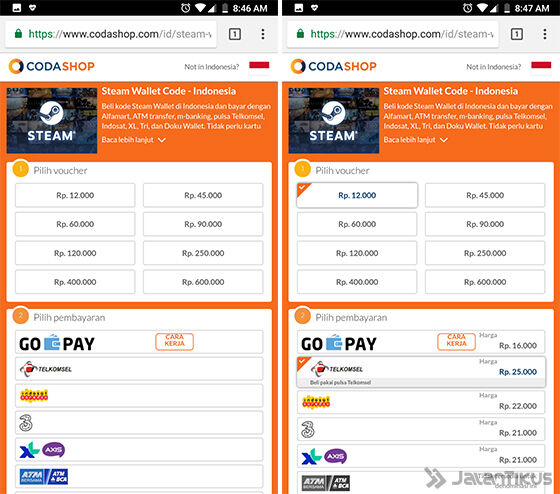This screenshot has height=494, width=560.
Task: Choose the Rp. 45.000 voucher on right screen
Action: pos(485,195)
